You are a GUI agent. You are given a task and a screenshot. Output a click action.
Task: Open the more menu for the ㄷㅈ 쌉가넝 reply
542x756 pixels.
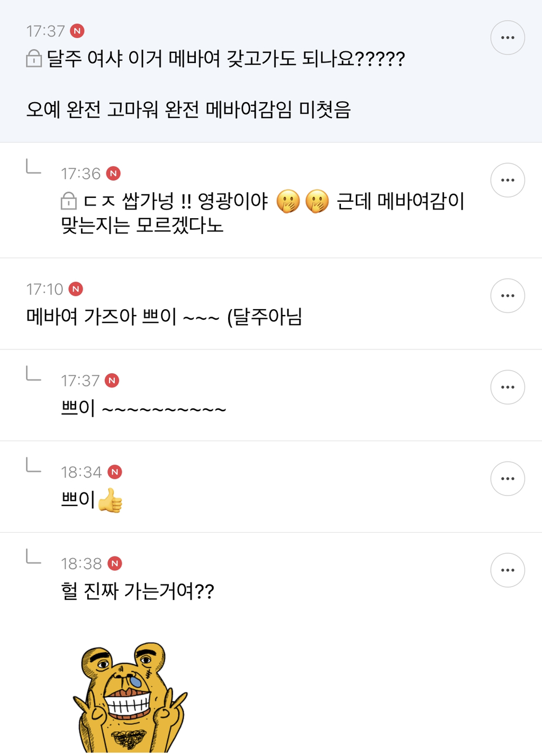(507, 180)
